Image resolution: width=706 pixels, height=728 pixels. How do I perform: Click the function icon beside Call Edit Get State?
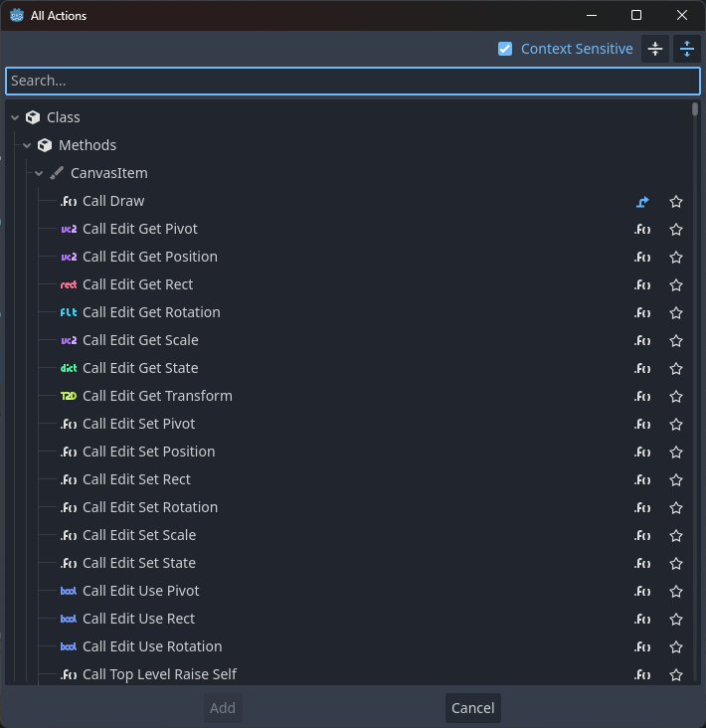pos(642,369)
